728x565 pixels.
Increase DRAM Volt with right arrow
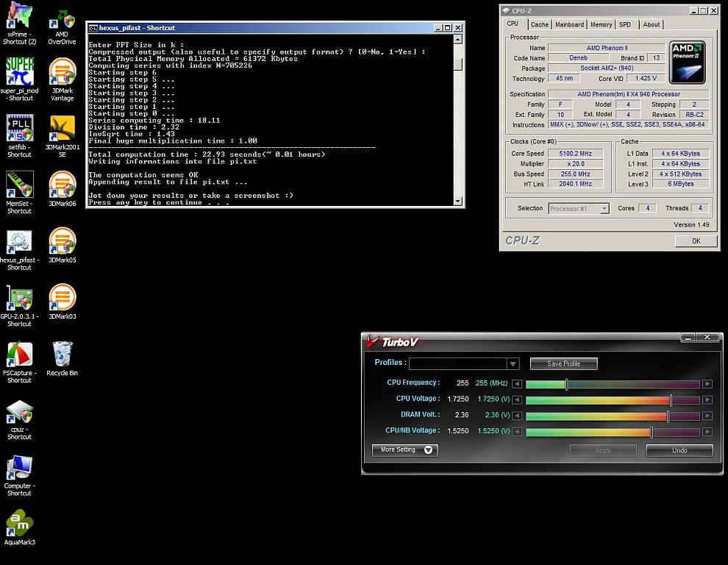707,416
